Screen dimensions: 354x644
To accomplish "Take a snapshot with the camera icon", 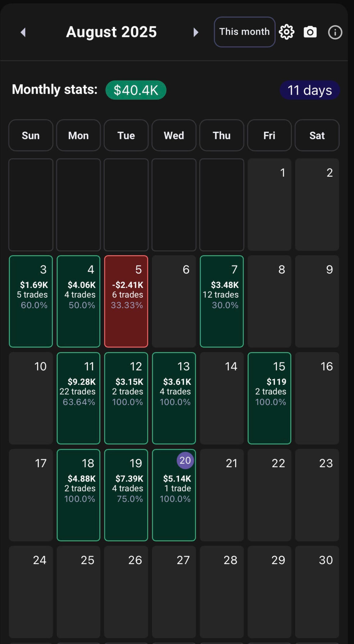I will tap(310, 32).
